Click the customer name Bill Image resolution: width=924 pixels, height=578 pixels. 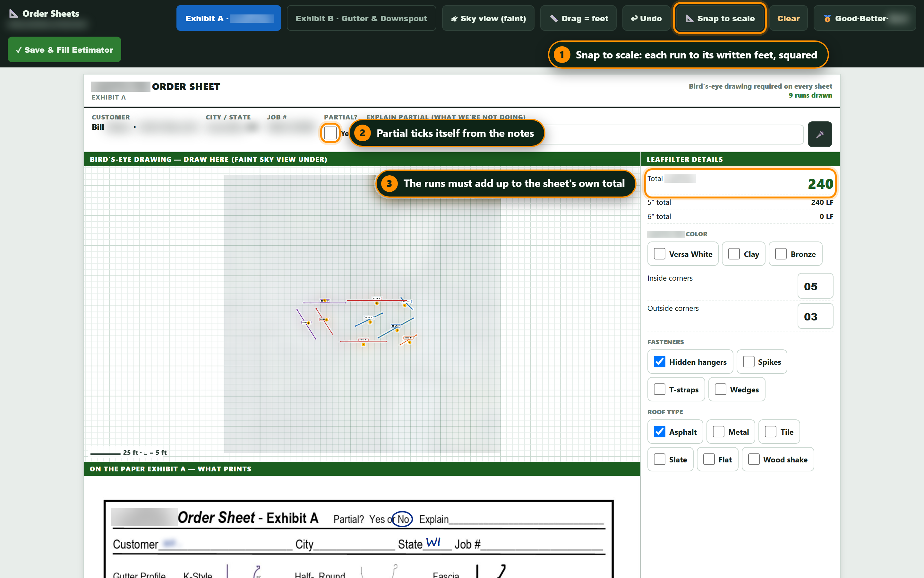(98, 127)
